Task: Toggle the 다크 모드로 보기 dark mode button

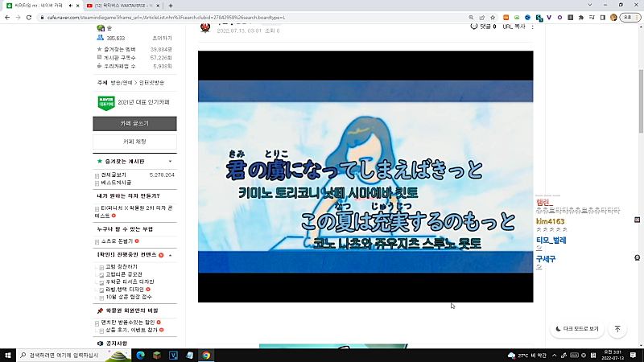Action: 577,328
